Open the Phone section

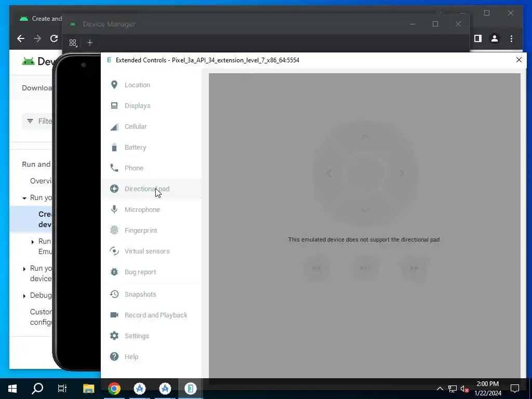pos(151,168)
